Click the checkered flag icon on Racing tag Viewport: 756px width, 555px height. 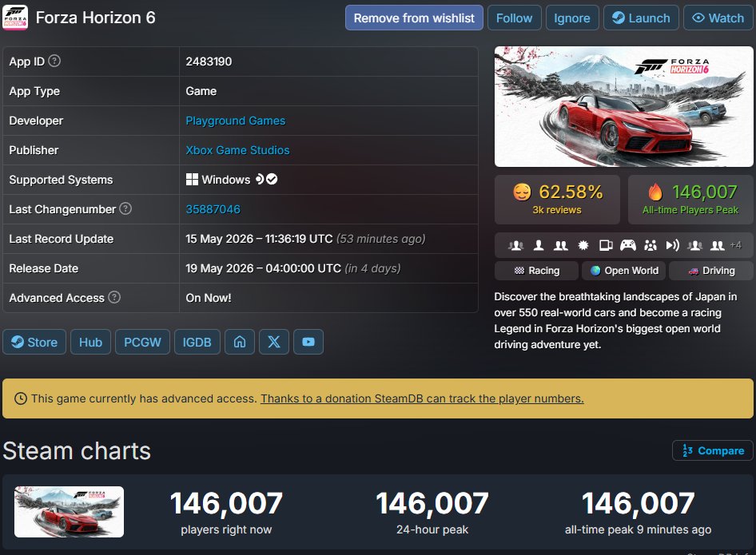coord(519,271)
